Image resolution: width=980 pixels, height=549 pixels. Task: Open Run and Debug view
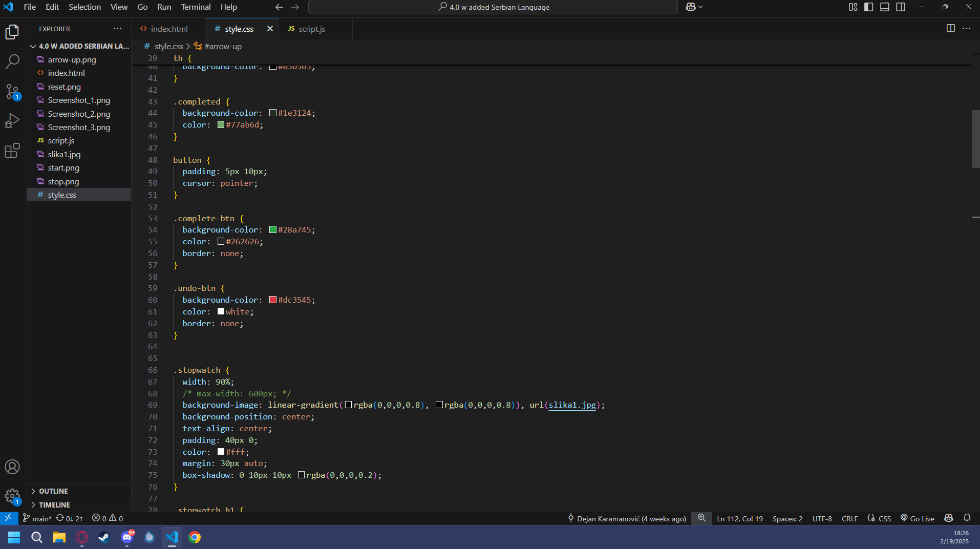12,121
